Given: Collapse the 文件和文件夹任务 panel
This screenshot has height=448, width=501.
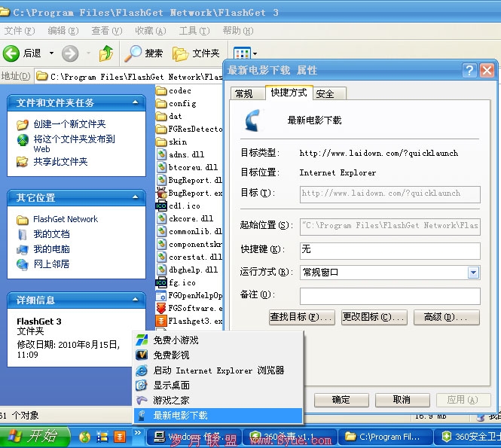Looking at the screenshot, I should click(x=136, y=102).
